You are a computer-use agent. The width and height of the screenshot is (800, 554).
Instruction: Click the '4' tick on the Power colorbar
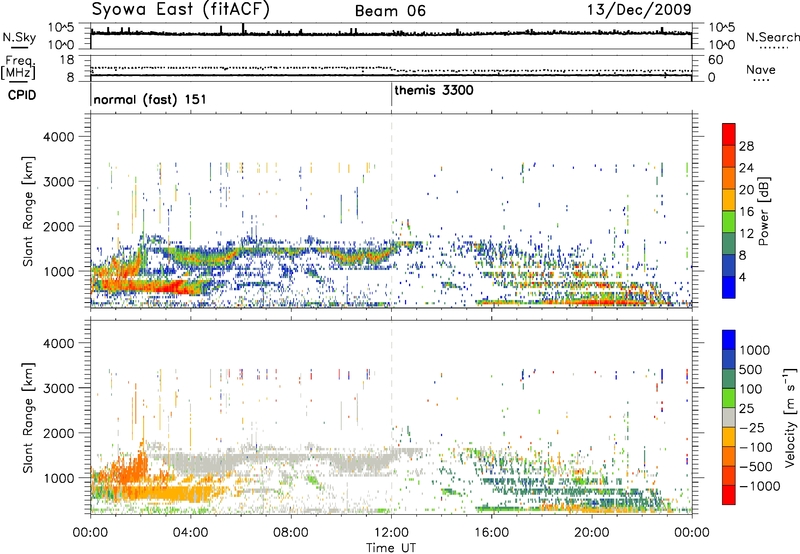743,277
